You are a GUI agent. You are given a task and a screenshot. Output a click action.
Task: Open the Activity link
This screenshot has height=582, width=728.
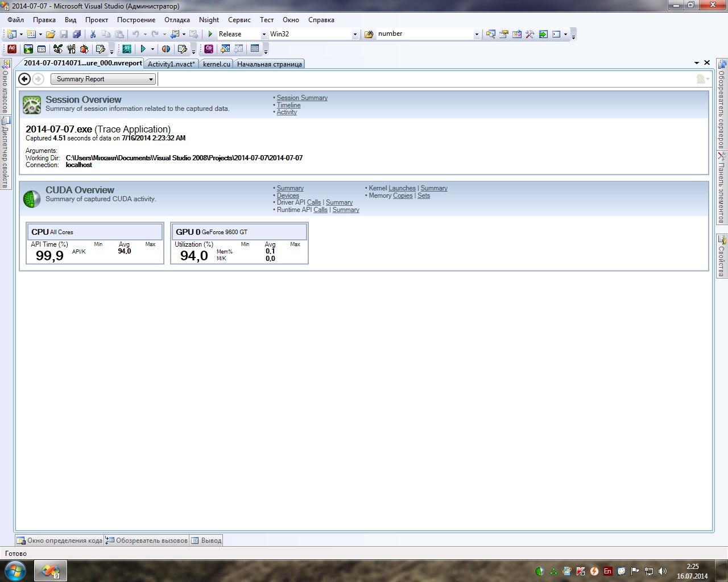click(287, 112)
